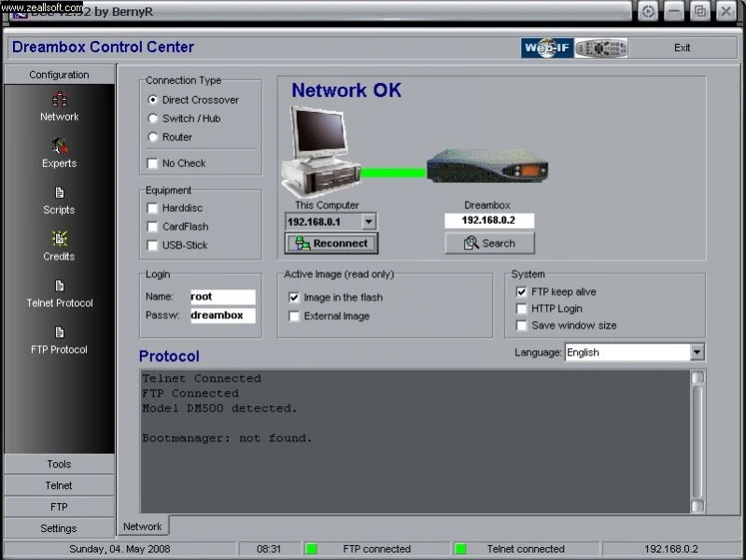The image size is (746, 560).
Task: Click the Dreambox device image
Action: pos(487,165)
